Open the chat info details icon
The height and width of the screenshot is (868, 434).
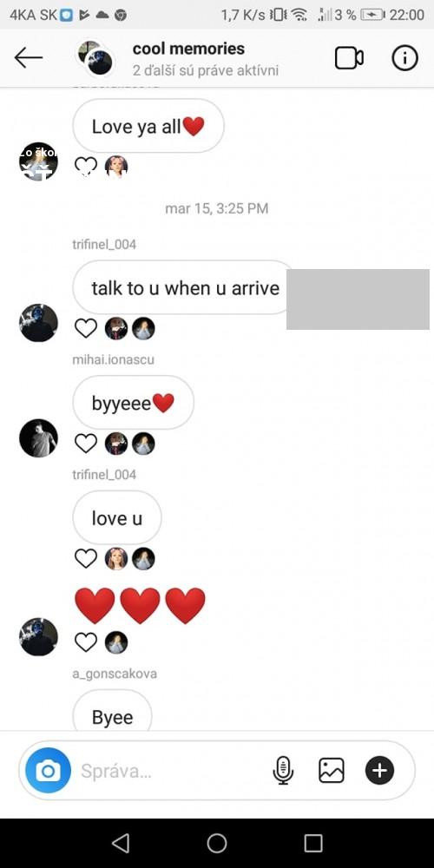click(x=404, y=58)
